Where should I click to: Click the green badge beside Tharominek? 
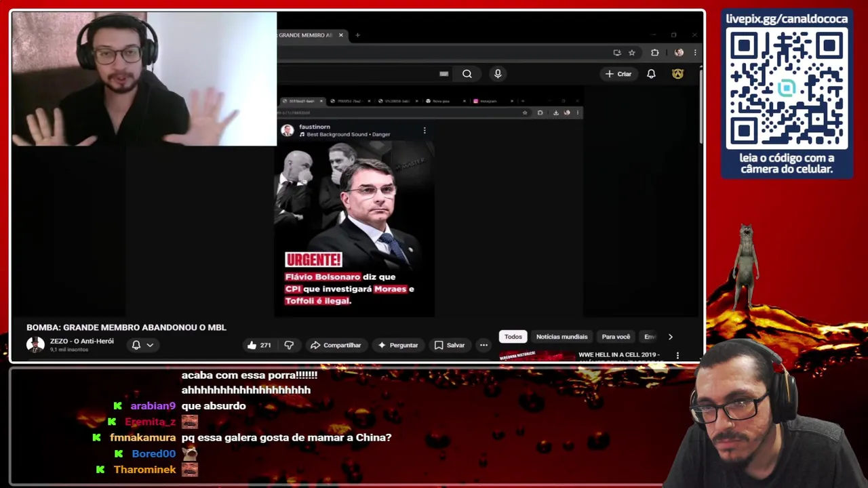pyautogui.click(x=100, y=470)
